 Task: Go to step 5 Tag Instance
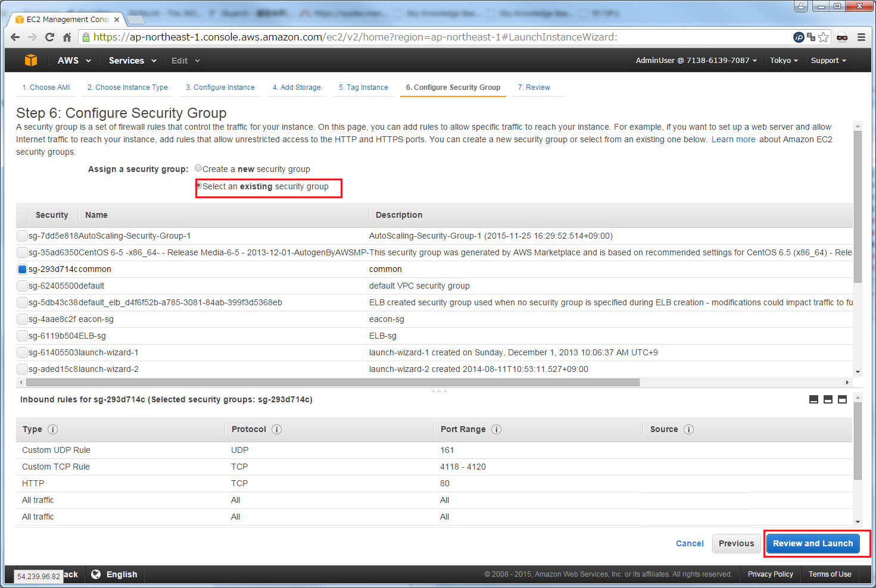point(363,87)
